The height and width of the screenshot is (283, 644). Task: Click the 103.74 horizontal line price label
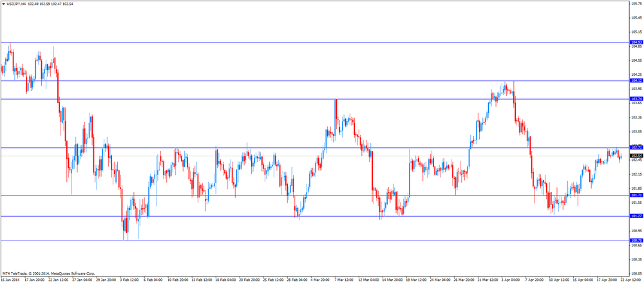(x=636, y=99)
